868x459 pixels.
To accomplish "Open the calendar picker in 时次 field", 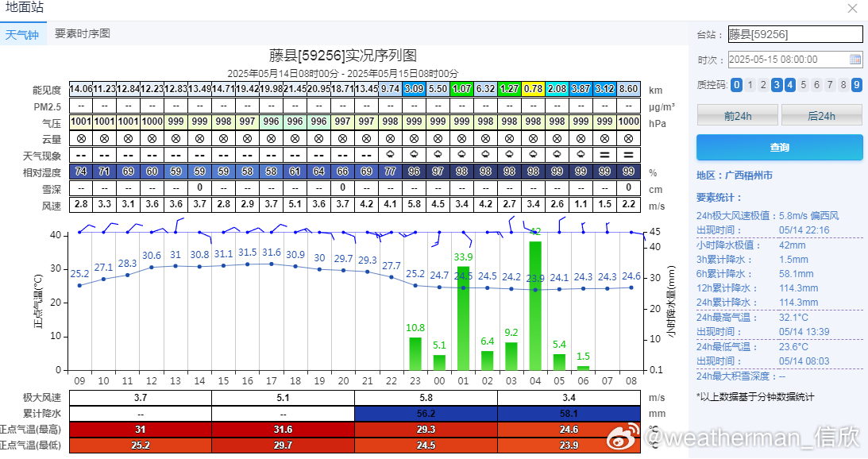I will (854, 60).
